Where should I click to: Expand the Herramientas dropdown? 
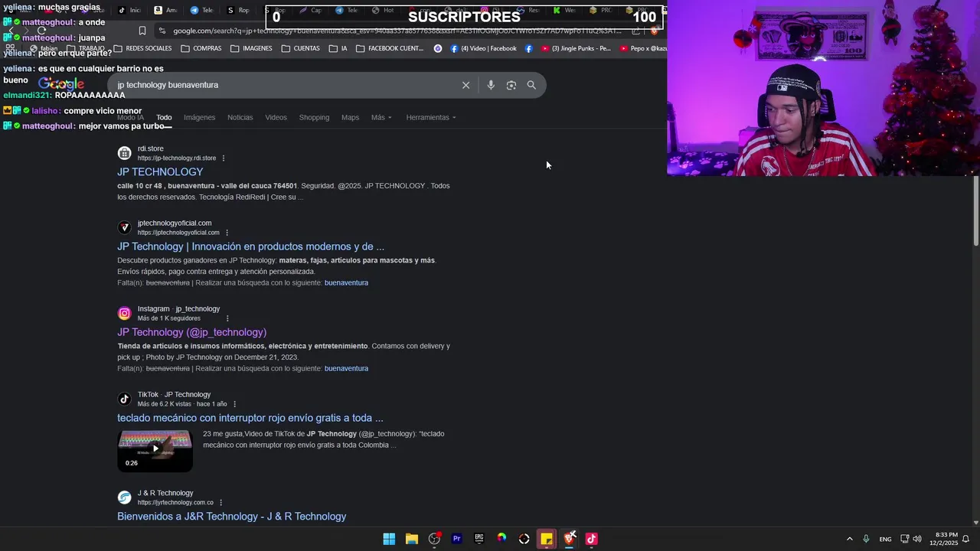click(x=430, y=117)
